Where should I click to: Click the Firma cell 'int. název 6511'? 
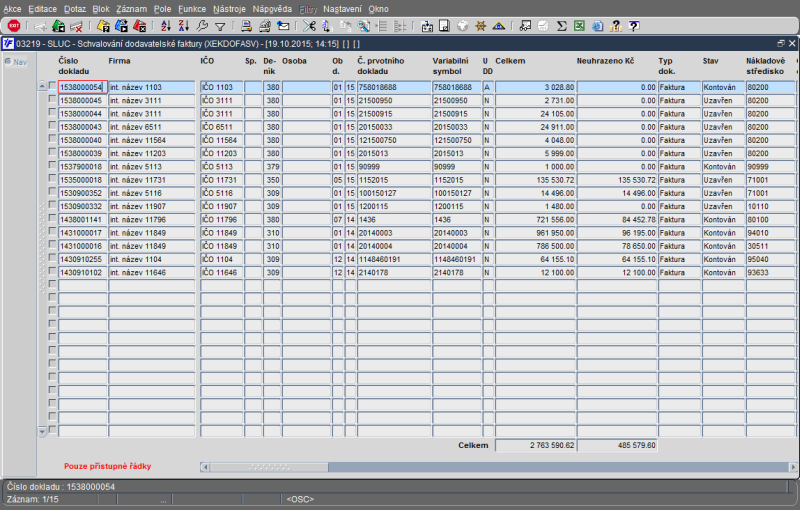(152, 127)
